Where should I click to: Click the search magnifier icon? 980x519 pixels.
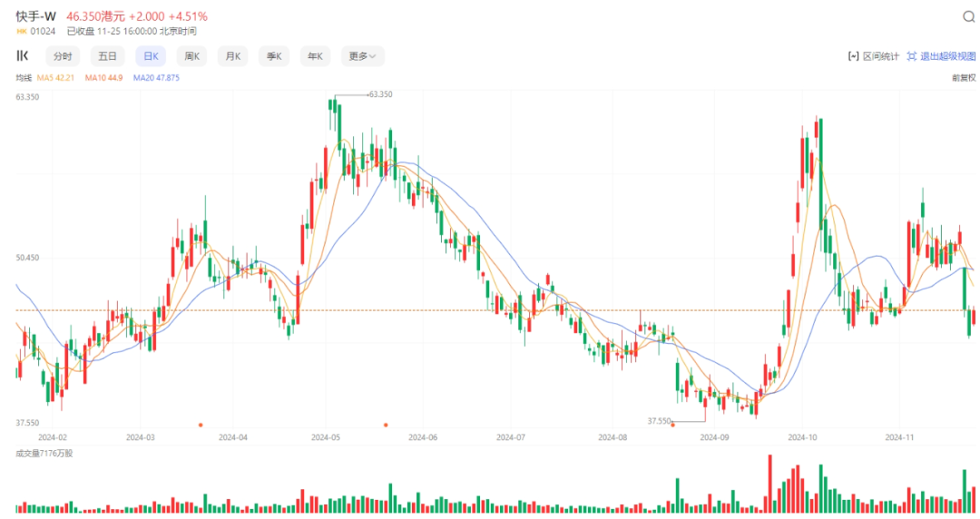968,17
